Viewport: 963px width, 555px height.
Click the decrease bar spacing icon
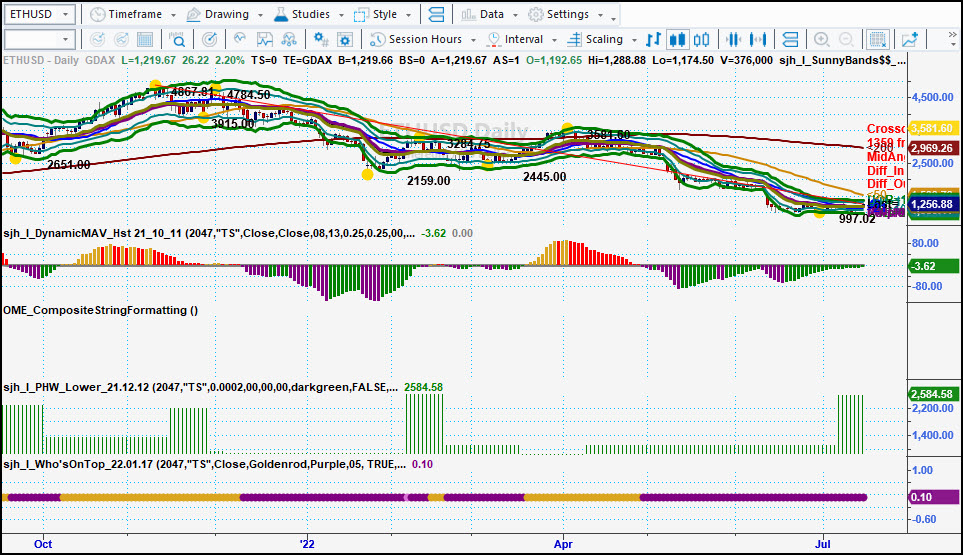[733, 39]
